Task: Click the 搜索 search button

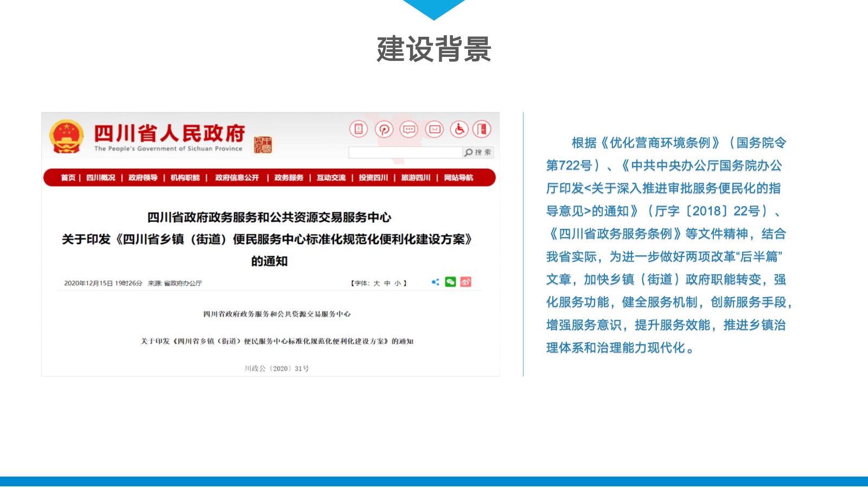Action: point(478,152)
